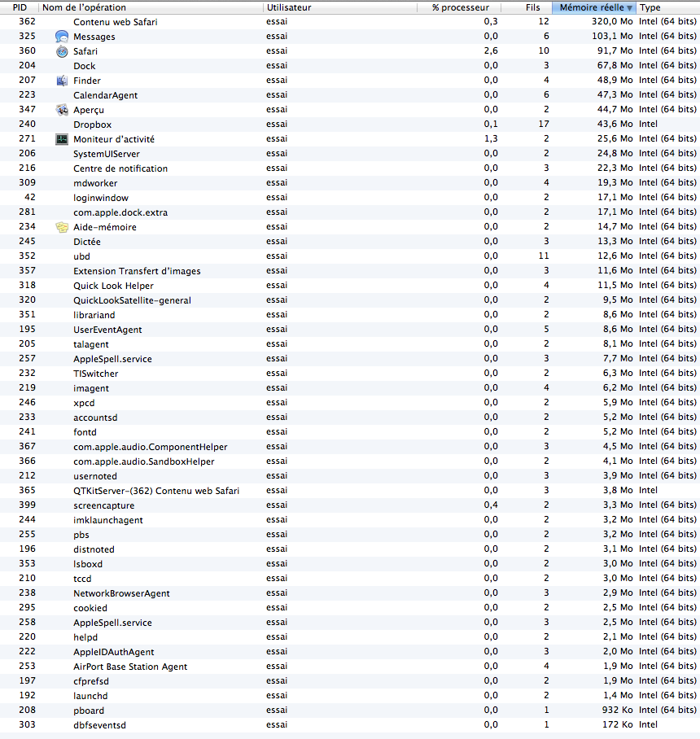Screen dimensions: 700x739
Task: Click the Safari compass icon
Action: (x=62, y=51)
